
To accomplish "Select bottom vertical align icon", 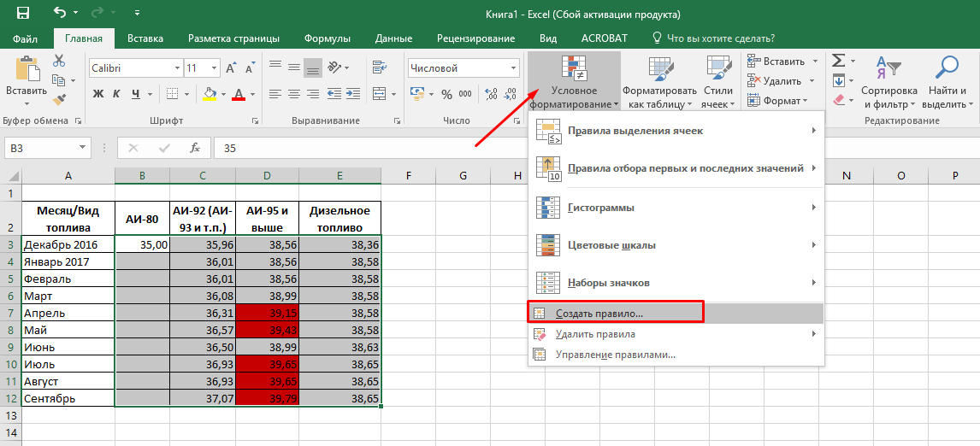I will 312,68.
